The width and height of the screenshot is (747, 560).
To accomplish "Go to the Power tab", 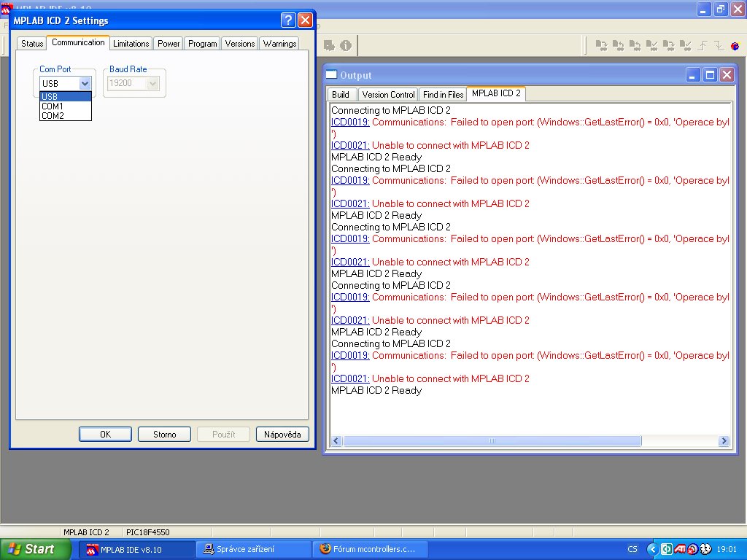I will click(169, 44).
